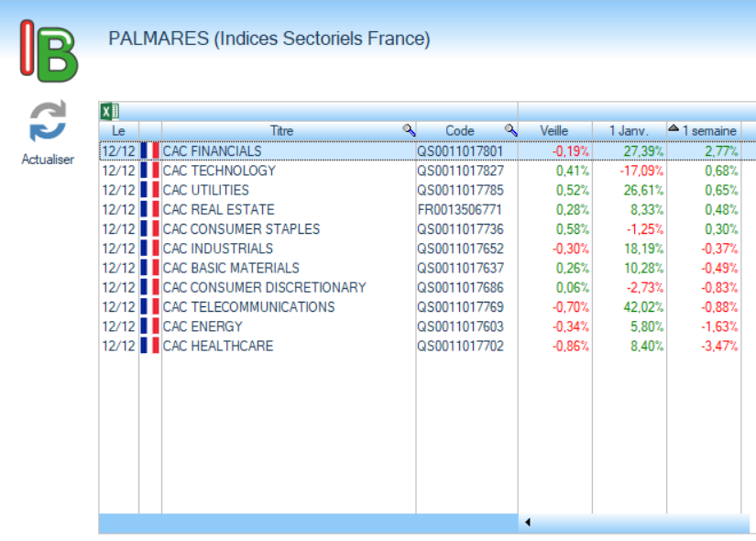Sort by the 1 Janv. column header
The image size is (756, 541).
[x=629, y=131]
